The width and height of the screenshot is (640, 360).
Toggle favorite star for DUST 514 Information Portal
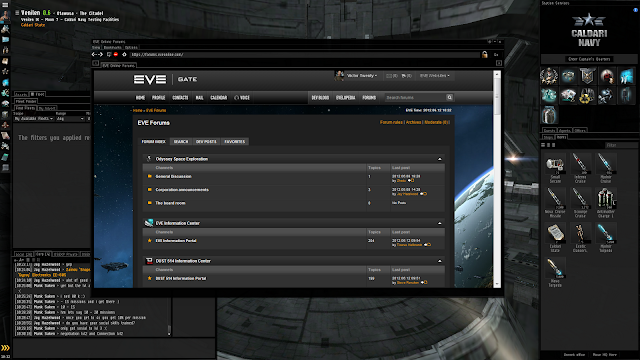pyautogui.click(x=149, y=278)
